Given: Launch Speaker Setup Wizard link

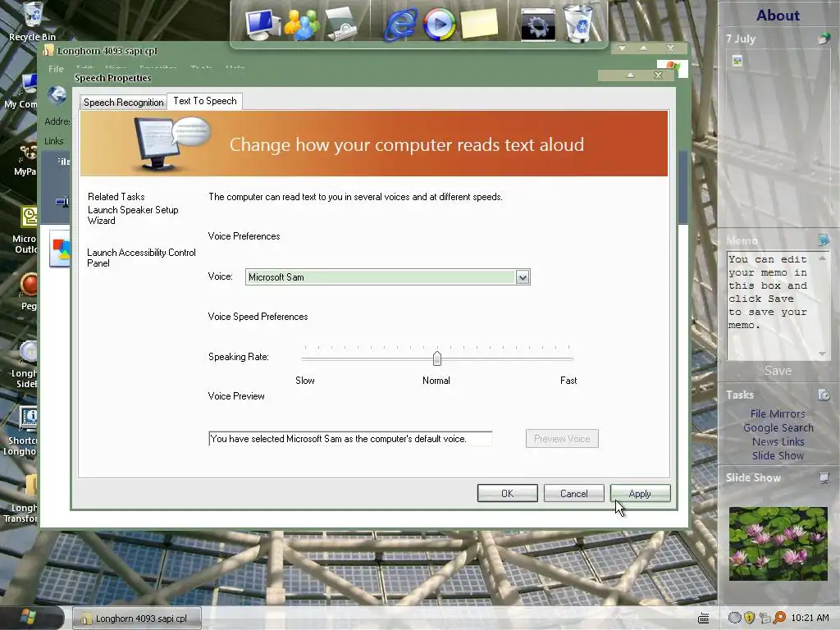Looking at the screenshot, I should (133, 216).
